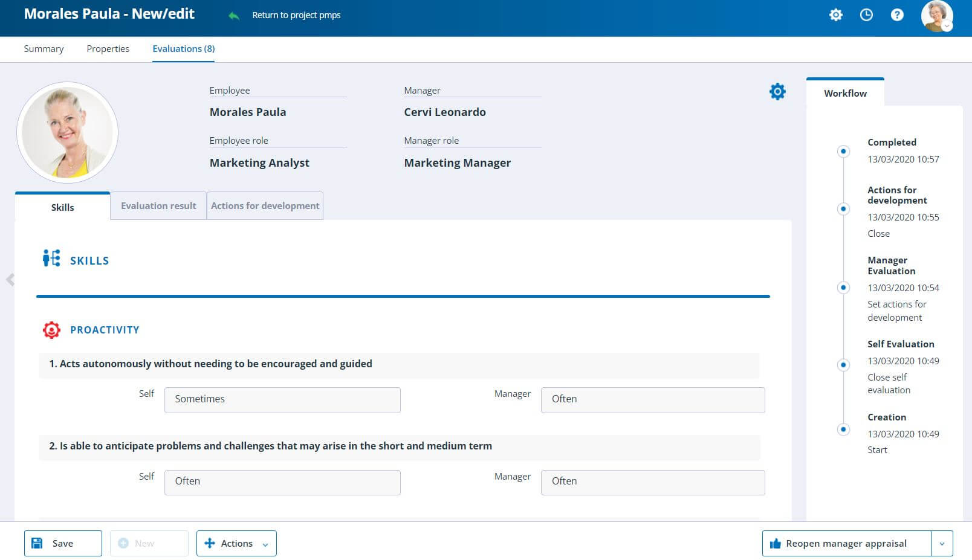Click the Reopen manager appraisal button

846,543
